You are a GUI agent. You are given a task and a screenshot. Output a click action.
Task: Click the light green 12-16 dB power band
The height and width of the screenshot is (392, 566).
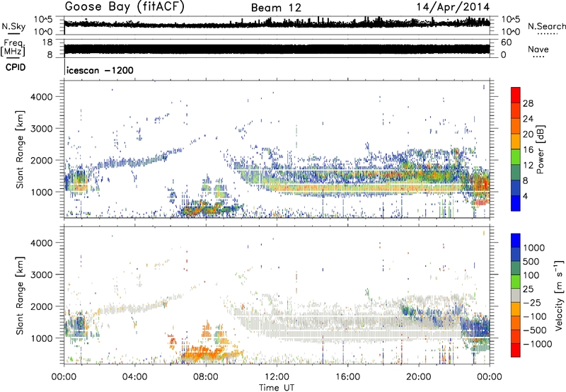pos(516,156)
